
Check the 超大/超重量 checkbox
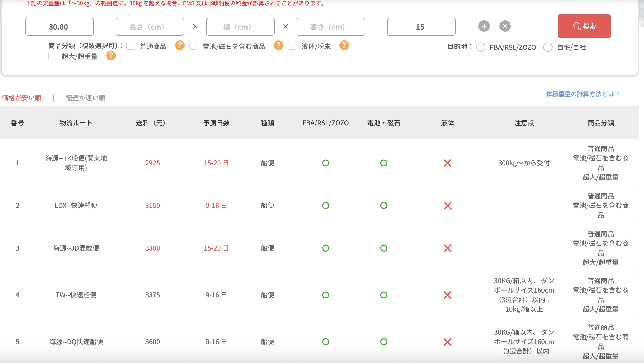tap(52, 56)
